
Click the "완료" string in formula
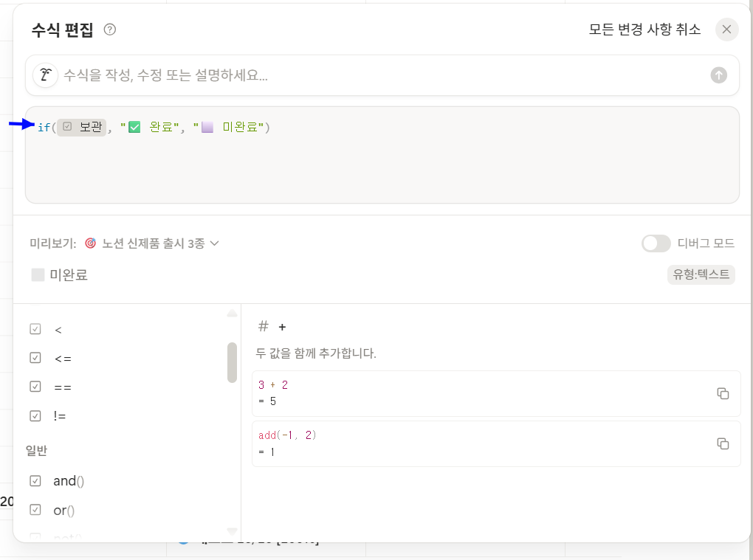[x=150, y=127]
